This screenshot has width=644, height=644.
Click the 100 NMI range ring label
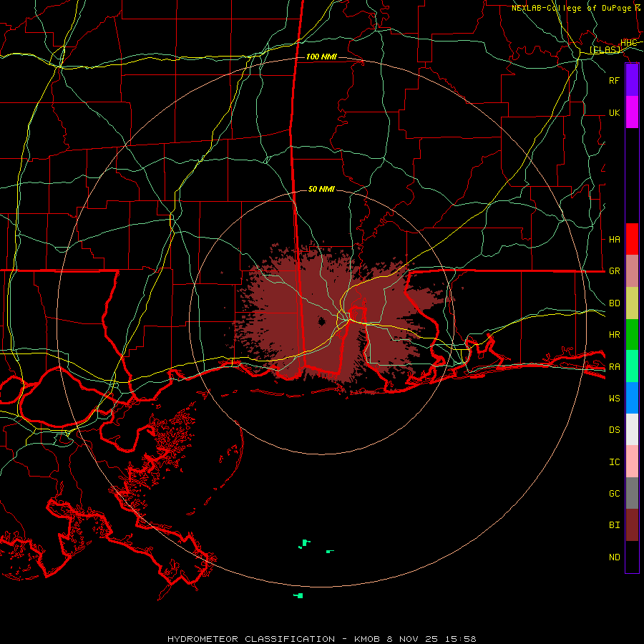(321, 57)
